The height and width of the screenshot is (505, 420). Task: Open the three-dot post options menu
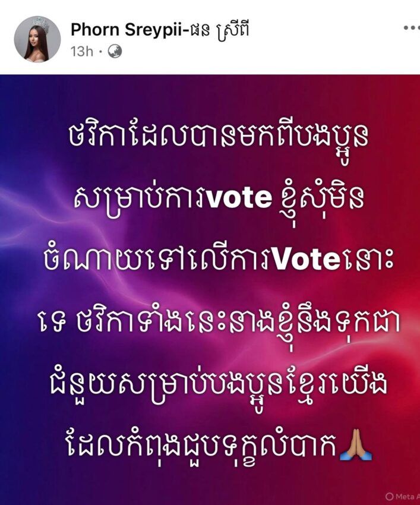click(x=411, y=28)
